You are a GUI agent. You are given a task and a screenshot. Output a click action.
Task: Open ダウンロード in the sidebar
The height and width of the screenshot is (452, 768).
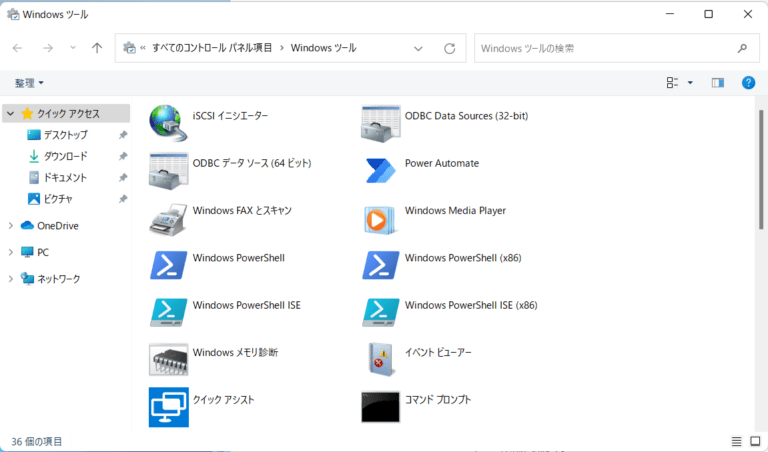click(66, 156)
